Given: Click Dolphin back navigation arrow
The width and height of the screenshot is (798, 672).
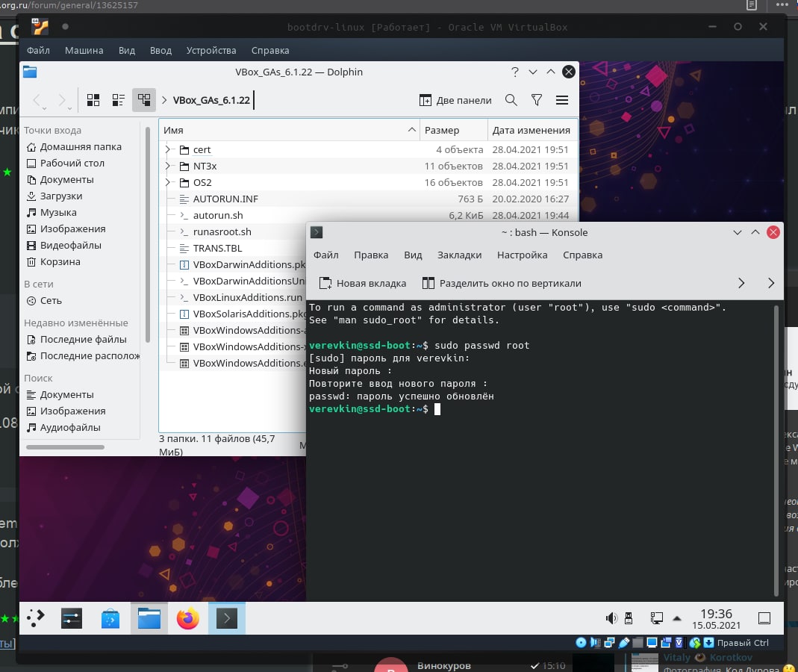Looking at the screenshot, I should click(x=38, y=100).
